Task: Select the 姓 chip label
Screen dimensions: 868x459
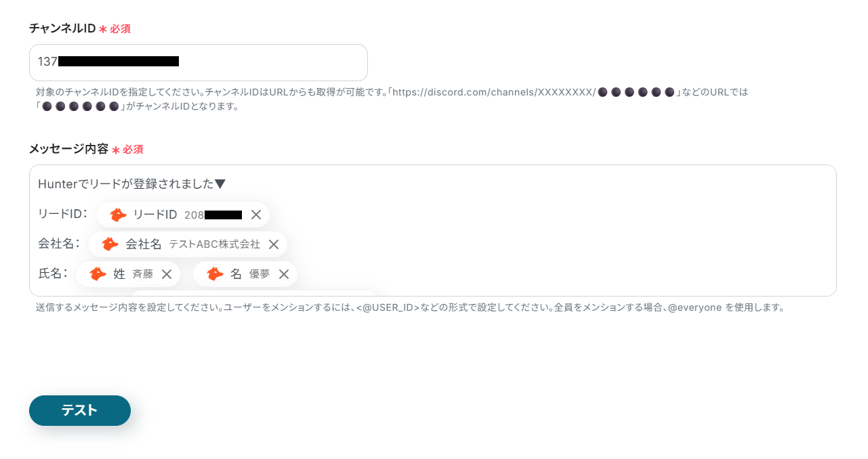Action: click(119, 274)
